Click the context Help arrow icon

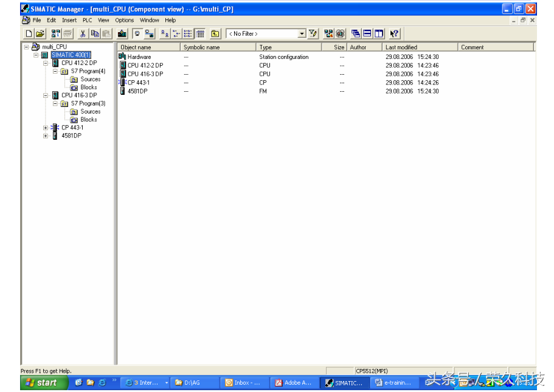(x=394, y=34)
